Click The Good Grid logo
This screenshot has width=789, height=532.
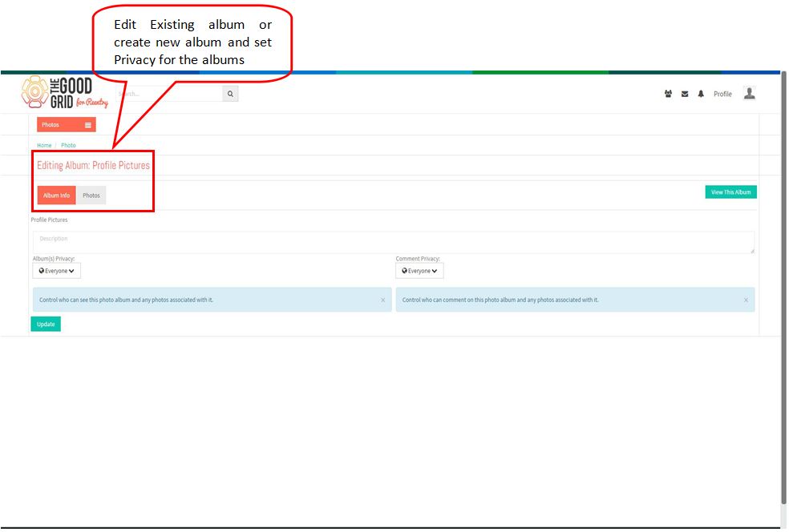[65, 92]
